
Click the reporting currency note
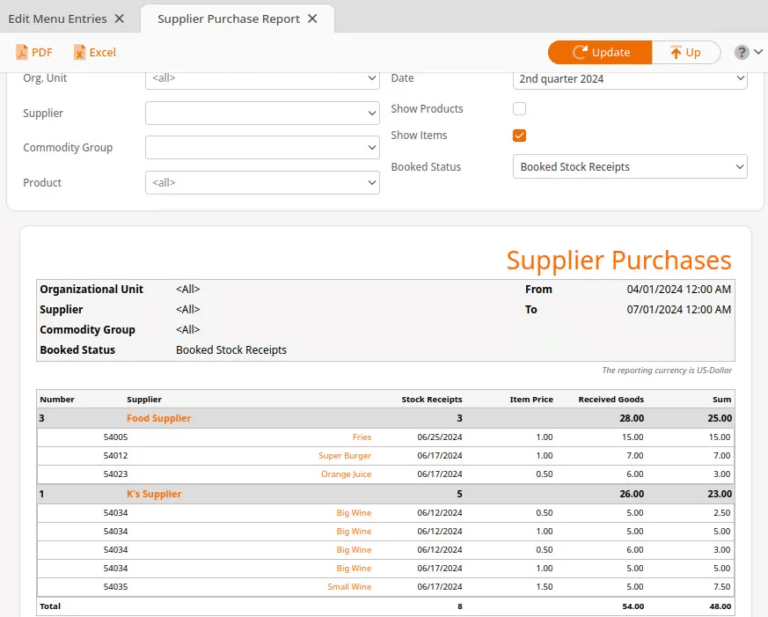[667, 371]
